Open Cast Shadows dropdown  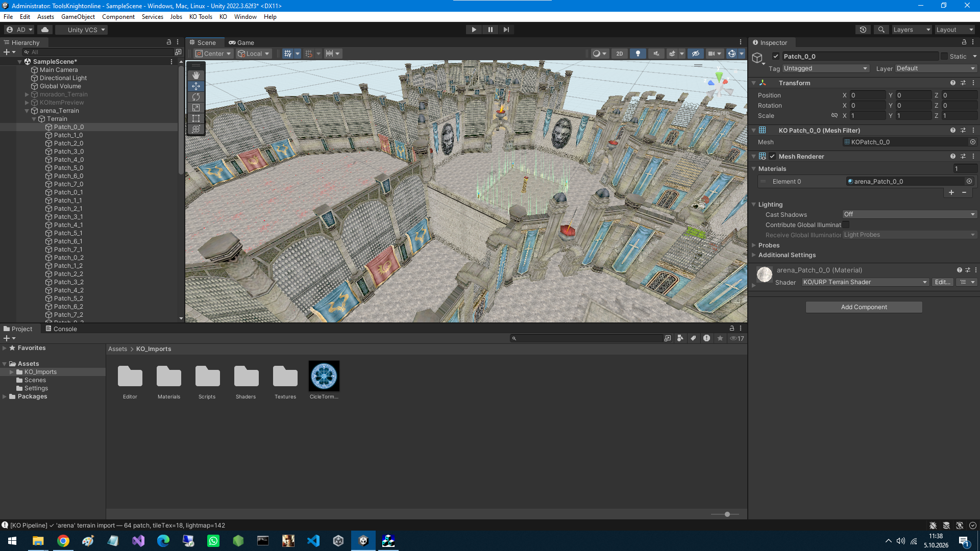coord(910,214)
